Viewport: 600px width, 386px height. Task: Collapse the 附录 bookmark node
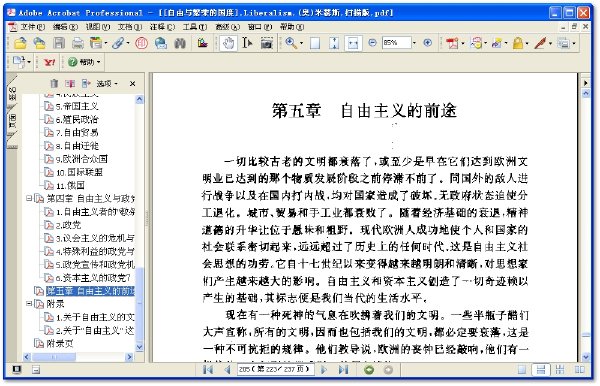(x=29, y=304)
